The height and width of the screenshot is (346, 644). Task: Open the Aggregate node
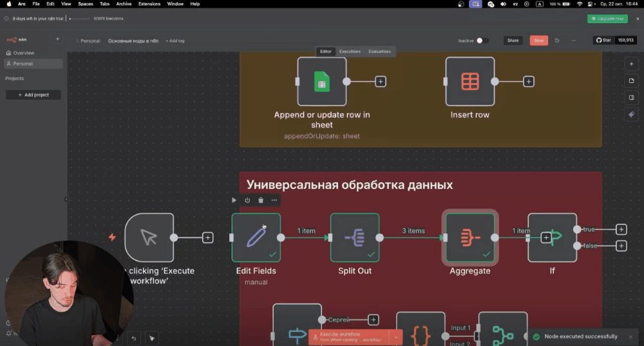470,237
